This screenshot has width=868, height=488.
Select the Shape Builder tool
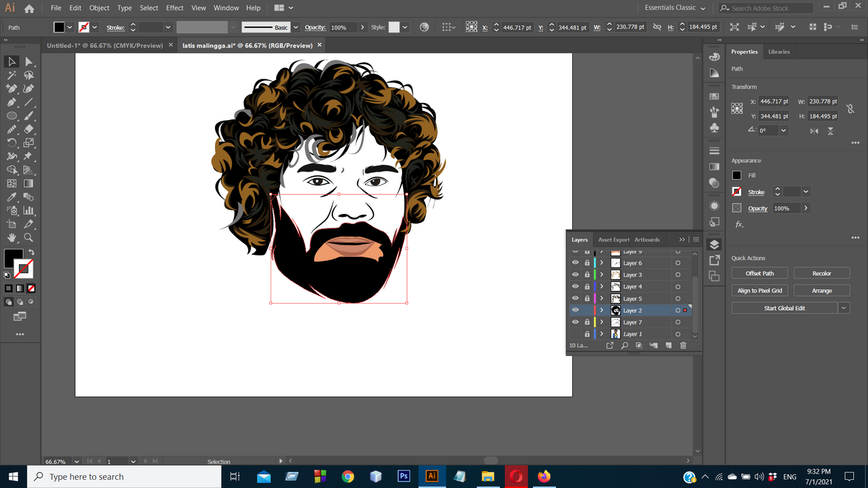tap(12, 170)
